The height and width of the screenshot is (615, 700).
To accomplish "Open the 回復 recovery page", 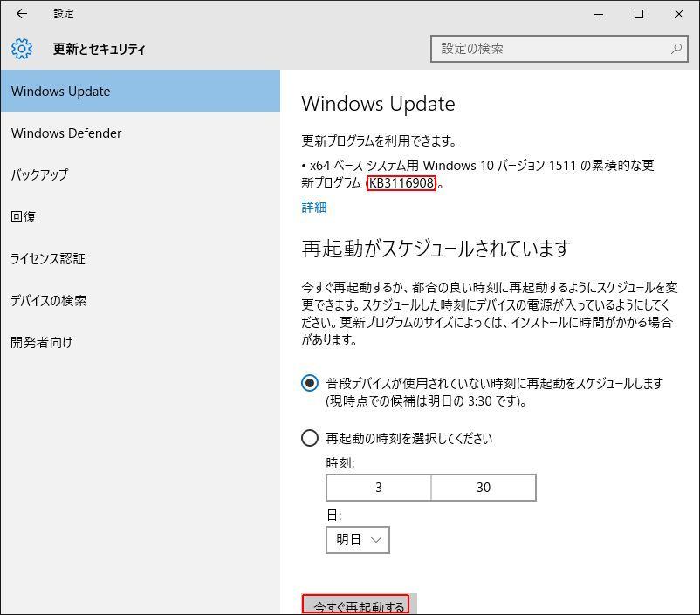I will (24, 217).
